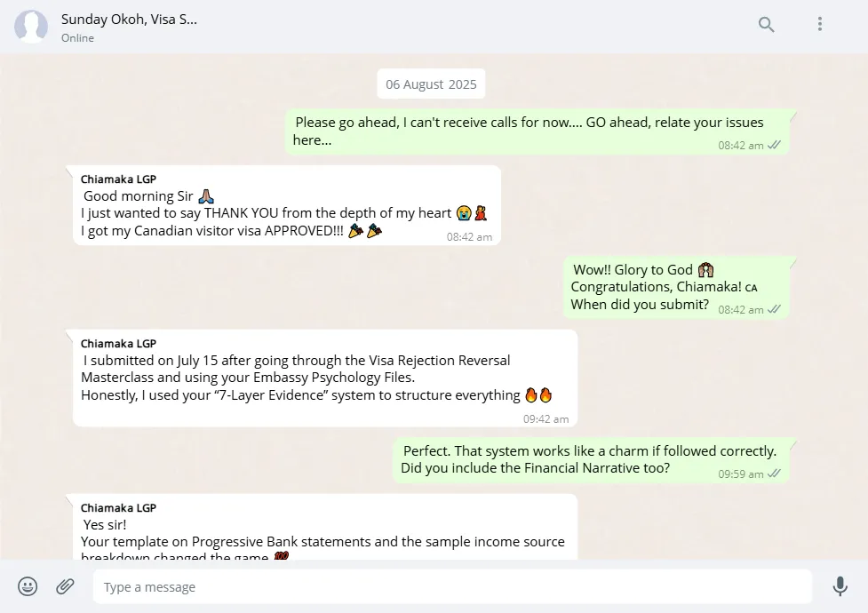Open the three-dot more options menu
Screen dimensions: 868x613
(820, 25)
